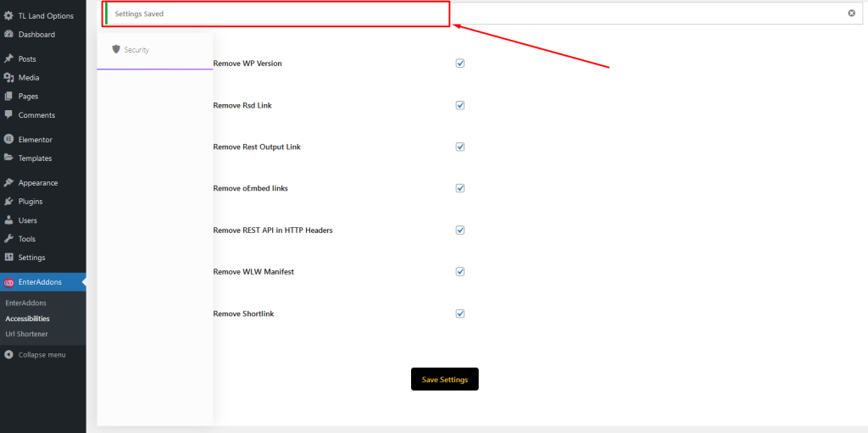
Task: Click the Media library icon
Action: click(8, 77)
